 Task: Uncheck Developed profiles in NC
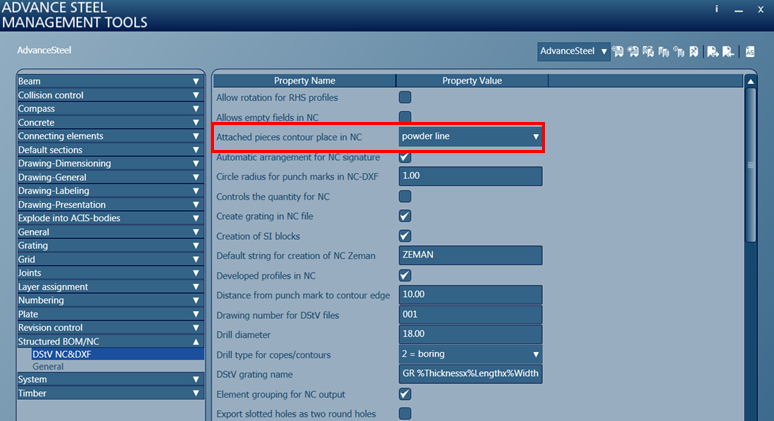click(x=405, y=275)
